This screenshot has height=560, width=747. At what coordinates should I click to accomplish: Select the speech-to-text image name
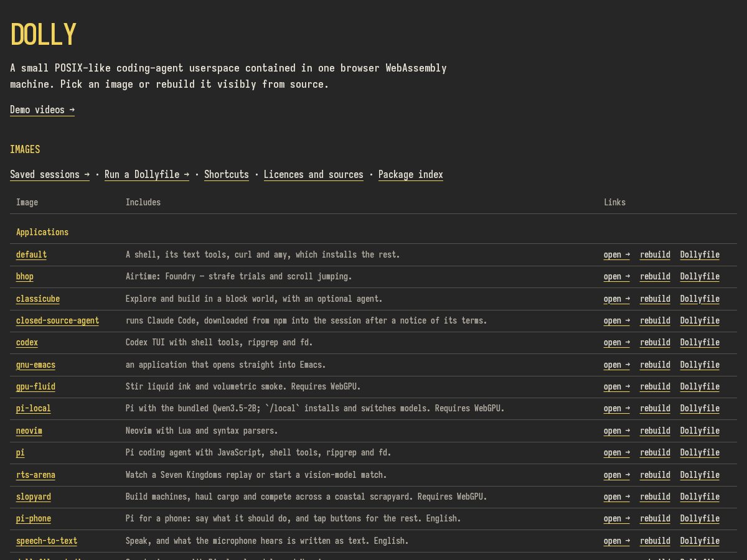pyautogui.click(x=47, y=541)
